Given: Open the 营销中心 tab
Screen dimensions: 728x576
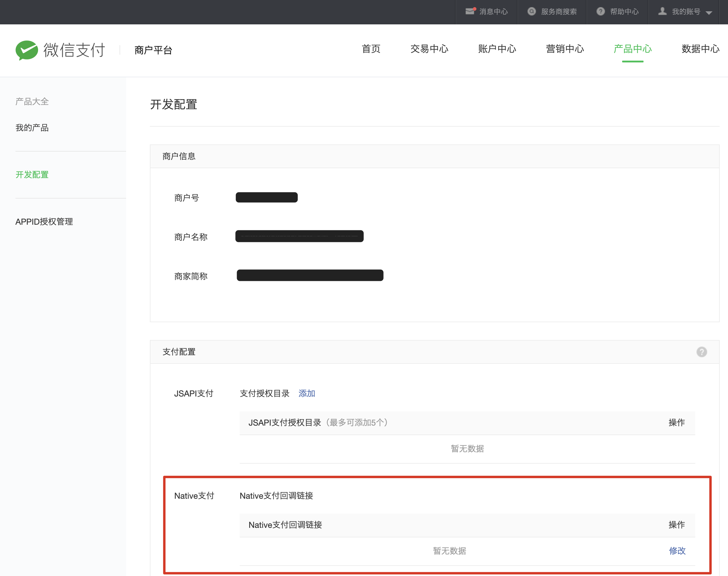Looking at the screenshot, I should click(x=565, y=49).
